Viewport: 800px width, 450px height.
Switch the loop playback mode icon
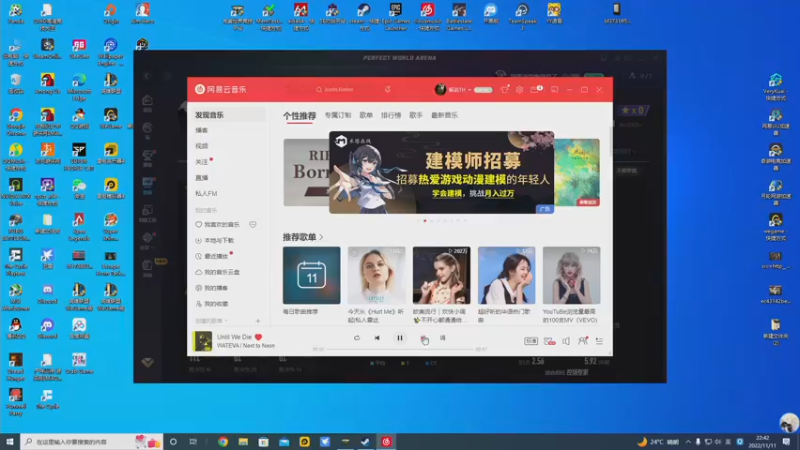click(357, 338)
